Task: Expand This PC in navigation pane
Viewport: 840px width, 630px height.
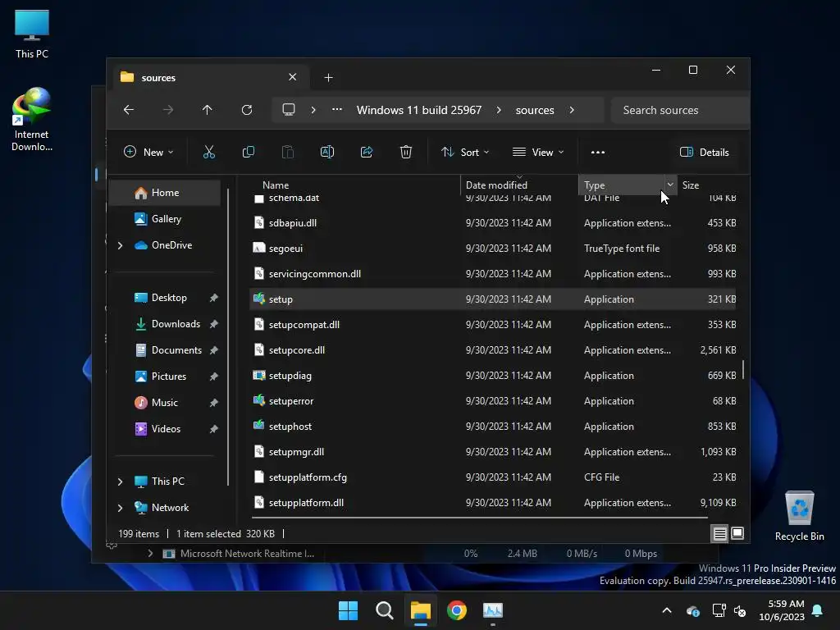Action: 120,482
